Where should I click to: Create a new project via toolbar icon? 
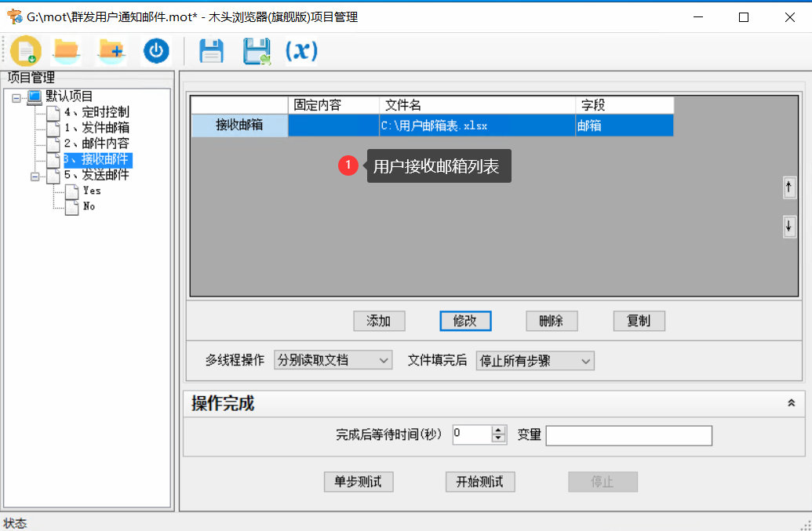(26, 49)
